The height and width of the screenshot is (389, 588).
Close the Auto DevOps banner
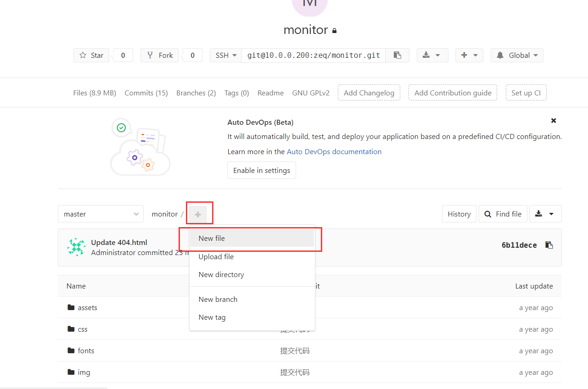[554, 121]
